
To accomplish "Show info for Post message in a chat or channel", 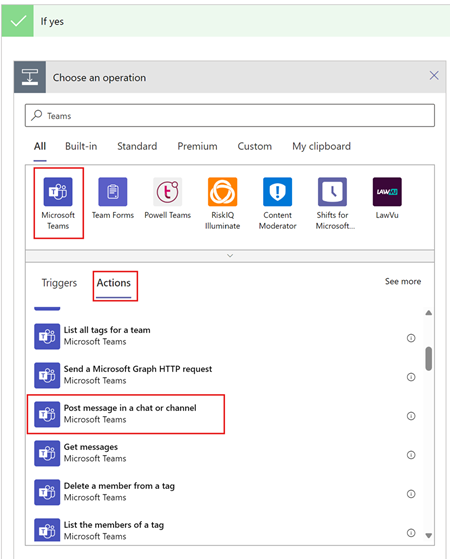I will [x=411, y=416].
